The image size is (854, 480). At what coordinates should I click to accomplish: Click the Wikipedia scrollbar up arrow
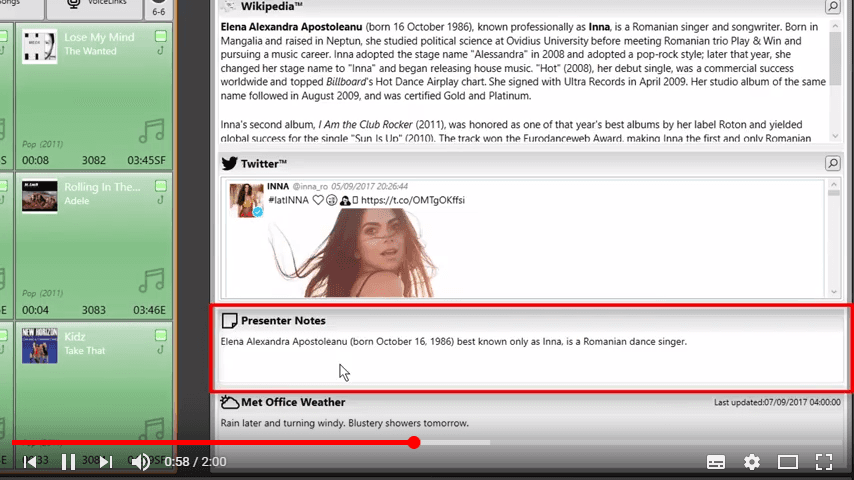coord(835,26)
